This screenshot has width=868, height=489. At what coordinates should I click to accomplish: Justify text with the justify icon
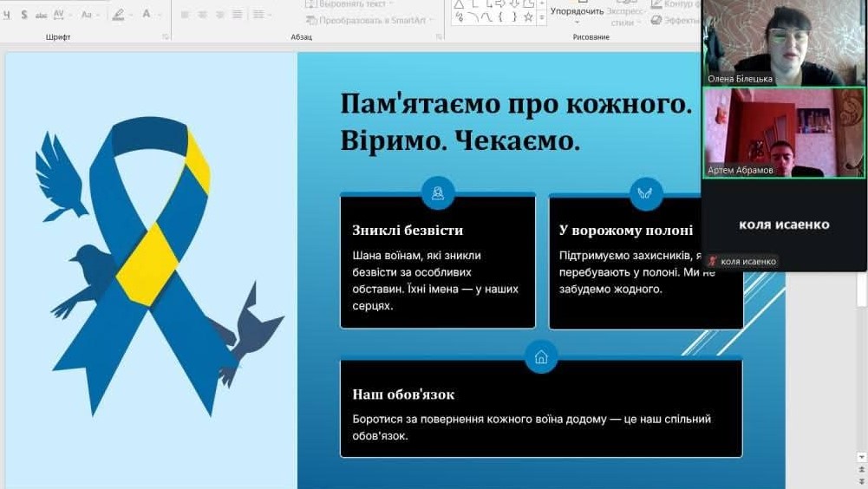[x=237, y=15]
